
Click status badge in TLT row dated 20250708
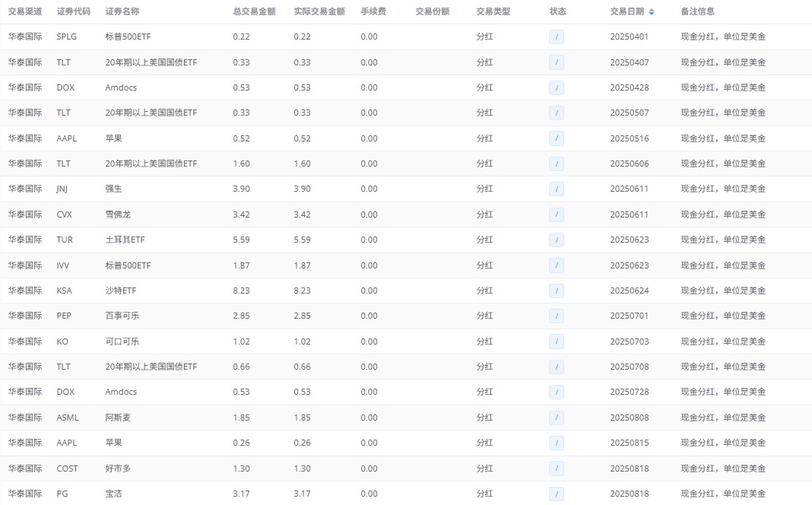557,367
